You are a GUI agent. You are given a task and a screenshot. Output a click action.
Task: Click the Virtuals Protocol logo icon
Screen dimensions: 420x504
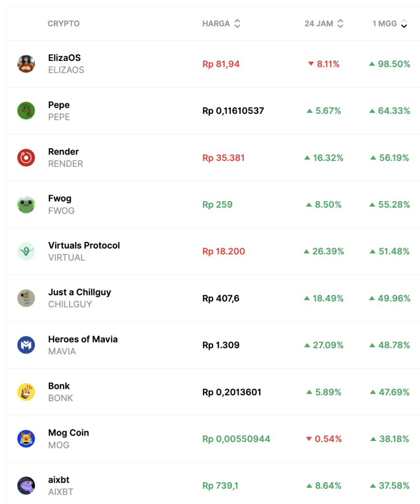point(26,251)
